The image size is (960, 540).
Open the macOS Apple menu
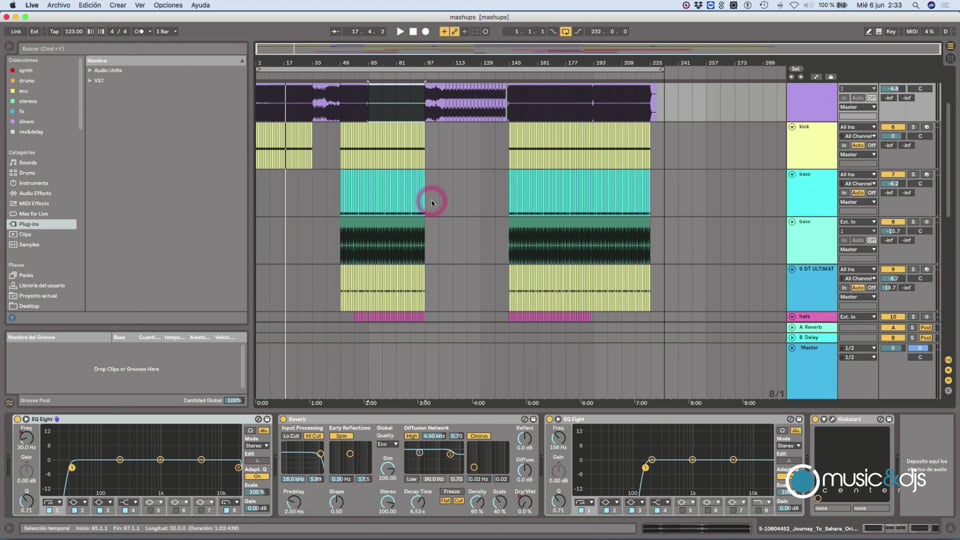point(13,5)
